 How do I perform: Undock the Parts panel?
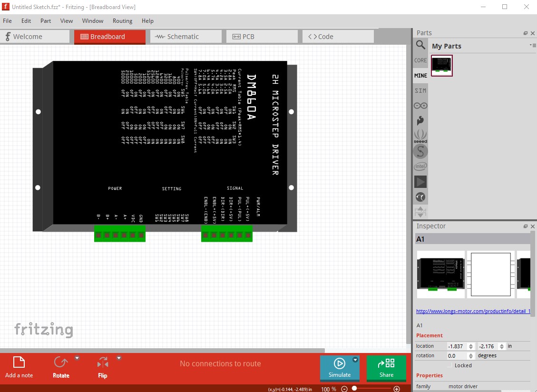pyautogui.click(x=526, y=33)
